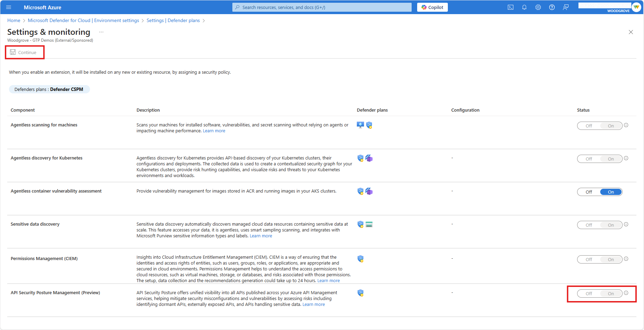The width and height of the screenshot is (644, 330).
Task: Select 'Agentless discovery for Kubernetes' component name
Action: (x=47, y=158)
